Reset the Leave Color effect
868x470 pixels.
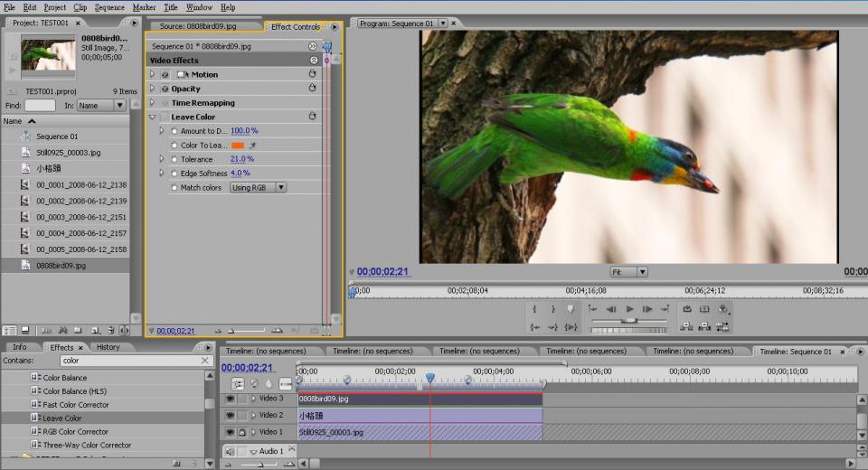[x=313, y=117]
